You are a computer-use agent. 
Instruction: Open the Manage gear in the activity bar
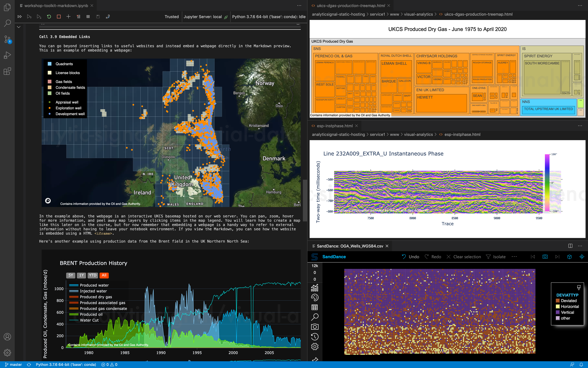click(x=7, y=352)
